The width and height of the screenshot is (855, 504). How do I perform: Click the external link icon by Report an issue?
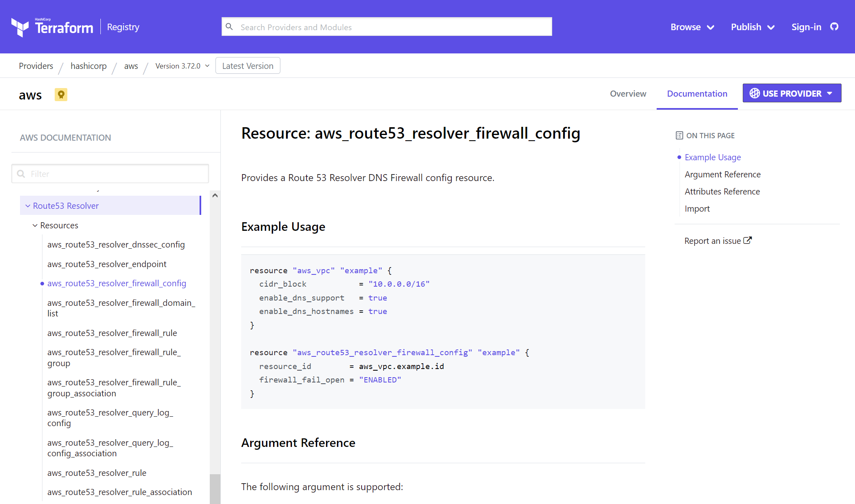(x=747, y=241)
